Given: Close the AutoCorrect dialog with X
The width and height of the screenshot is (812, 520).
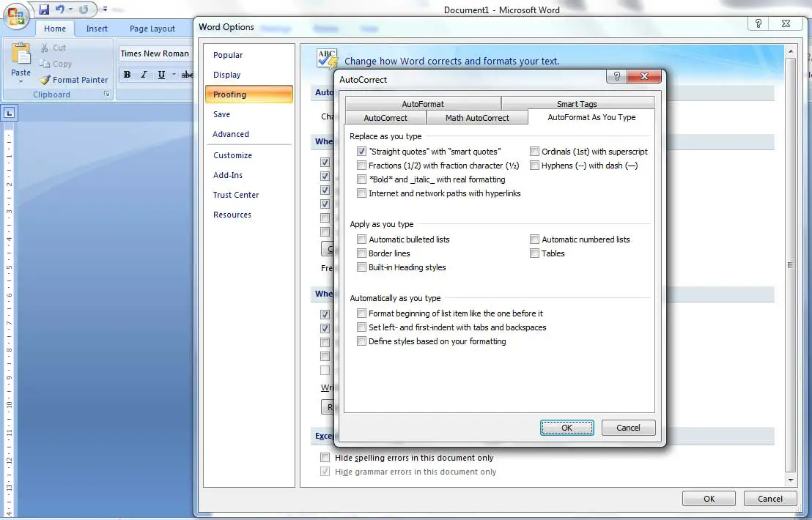Looking at the screenshot, I should pos(644,76).
